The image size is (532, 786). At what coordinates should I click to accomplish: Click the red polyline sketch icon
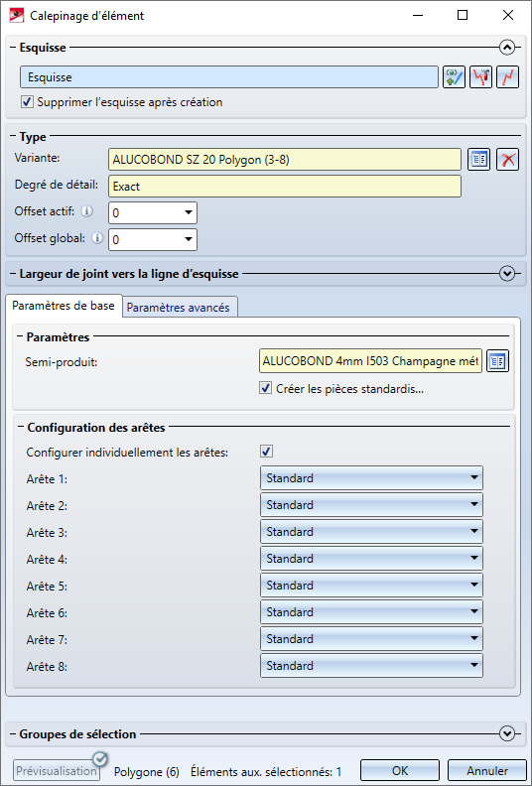click(x=507, y=77)
